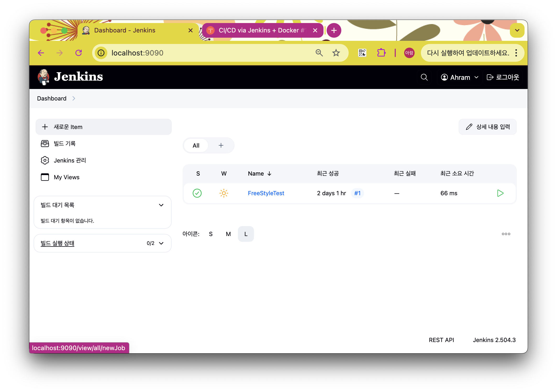Image resolution: width=557 pixels, height=392 pixels.
Task: Open browser extensions puzzle icon
Action: click(x=381, y=53)
